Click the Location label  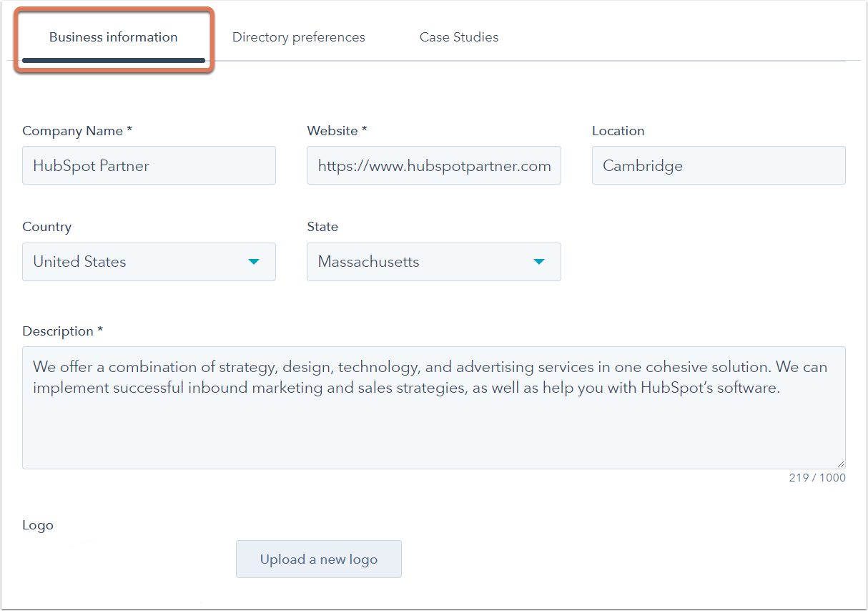[x=618, y=131]
